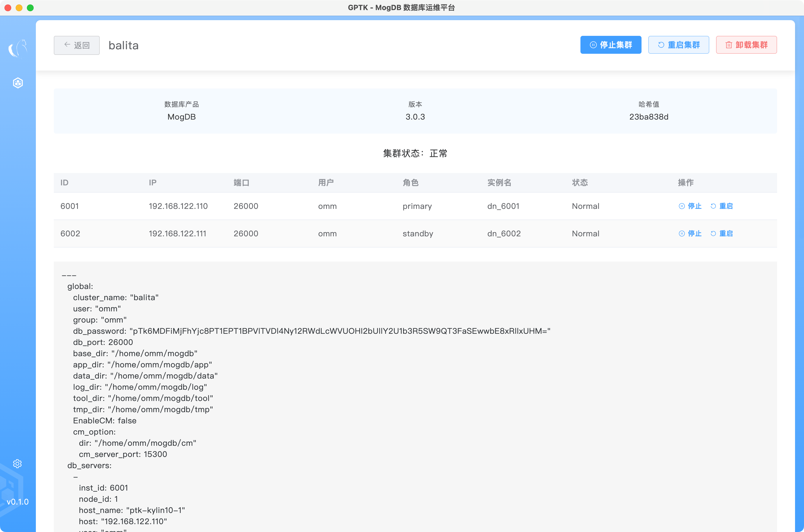Image resolution: width=804 pixels, height=532 pixels.
Task: Open the settings gear in sidebar
Action: 17,464
